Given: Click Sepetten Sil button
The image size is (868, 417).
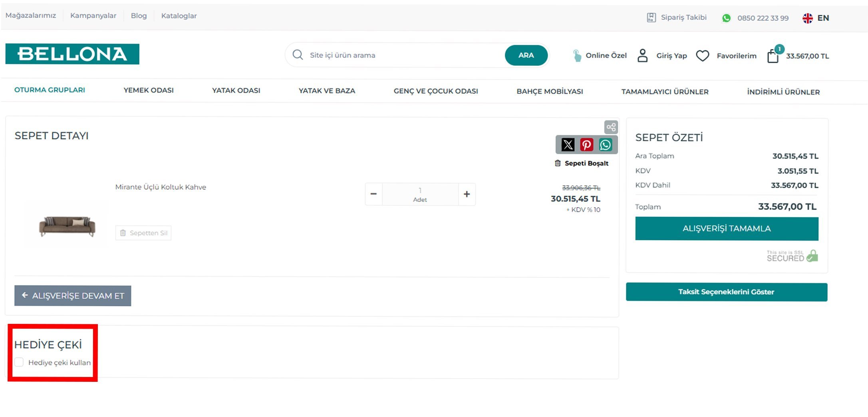Looking at the screenshot, I should click(x=143, y=233).
